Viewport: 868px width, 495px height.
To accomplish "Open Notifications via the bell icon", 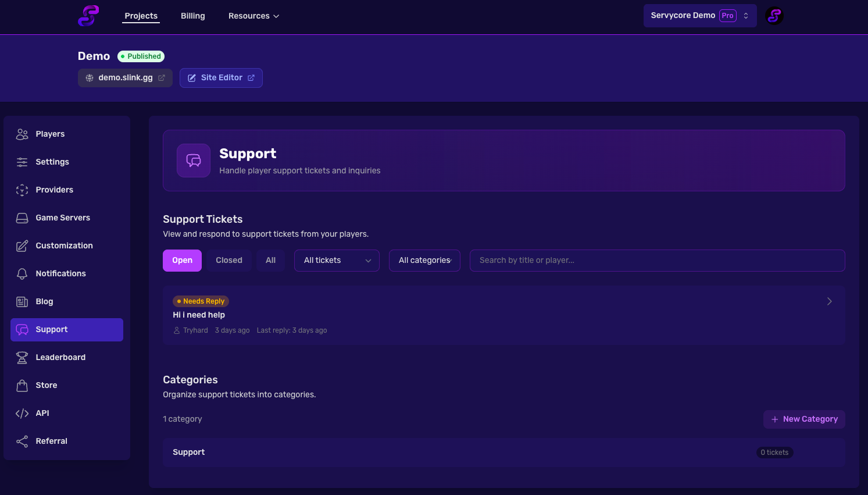I will [22, 273].
